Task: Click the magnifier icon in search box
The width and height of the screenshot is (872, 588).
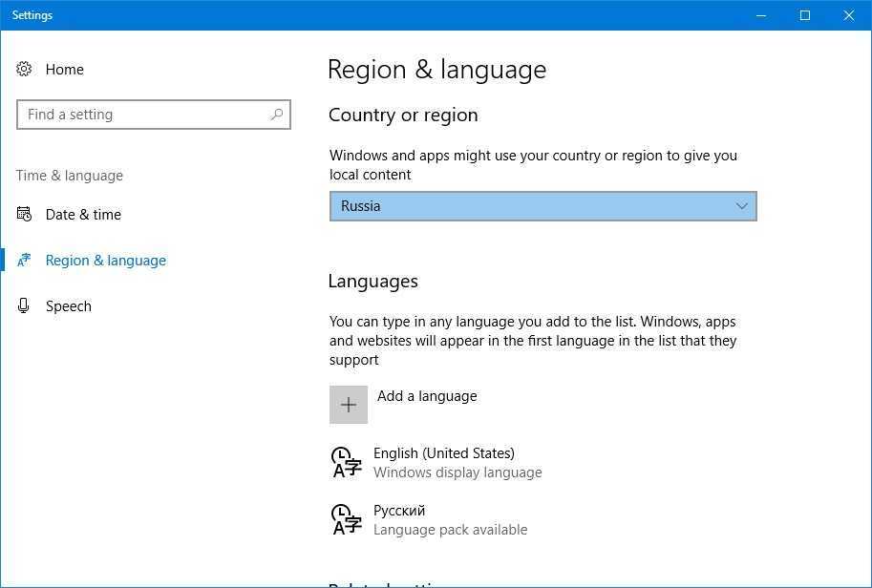Action: click(276, 115)
